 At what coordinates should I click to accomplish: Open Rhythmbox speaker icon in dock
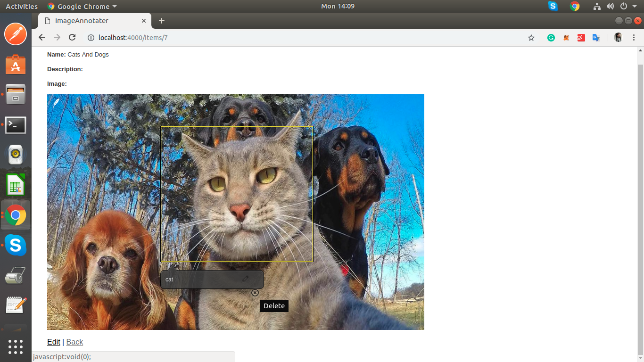click(16, 154)
